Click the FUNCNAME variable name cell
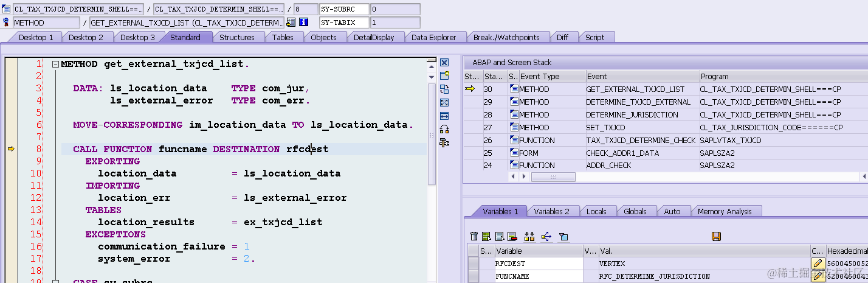Viewport: 868px width, 283px height. [x=539, y=276]
